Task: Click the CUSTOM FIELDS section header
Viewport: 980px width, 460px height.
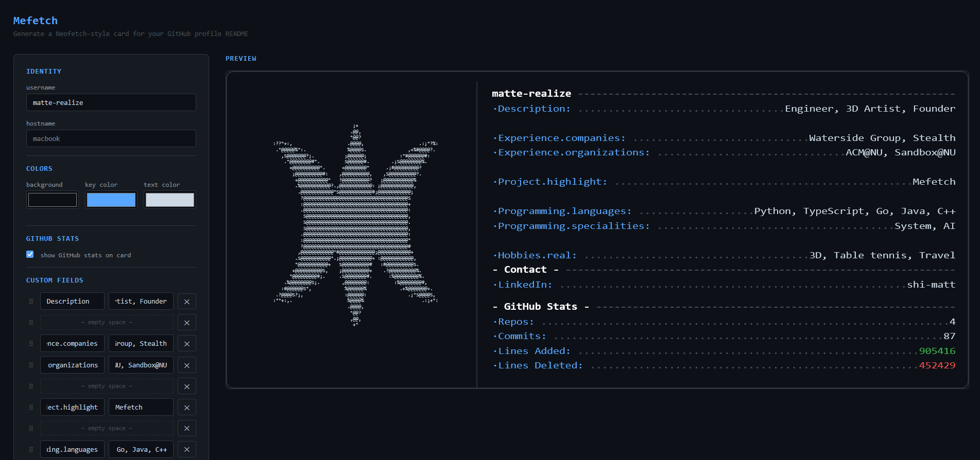Action: point(55,280)
